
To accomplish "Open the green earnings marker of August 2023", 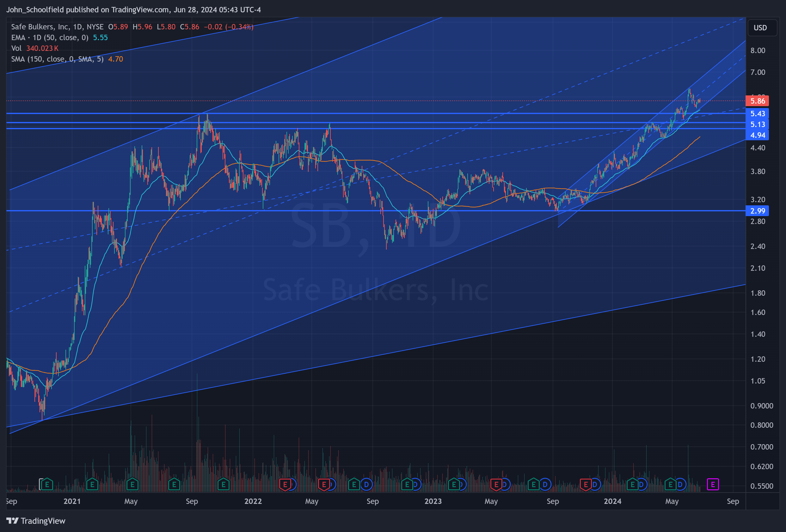I will click(533, 485).
